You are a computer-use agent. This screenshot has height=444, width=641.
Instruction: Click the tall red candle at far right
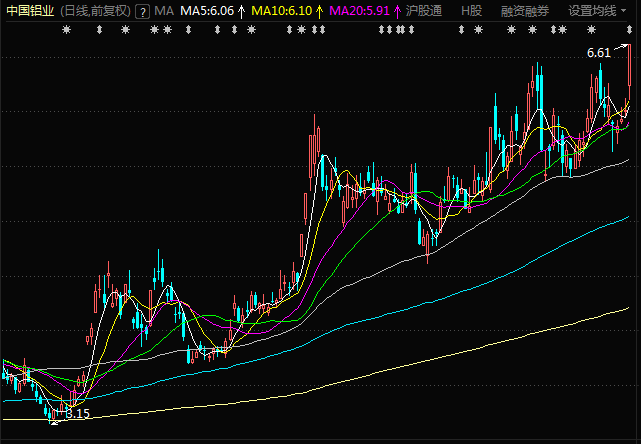pos(629,65)
